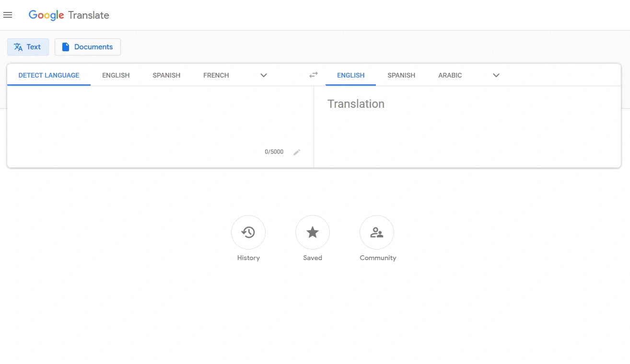This screenshot has width=630, height=364.
Task: Switch source language to Spanish
Action: click(x=166, y=75)
